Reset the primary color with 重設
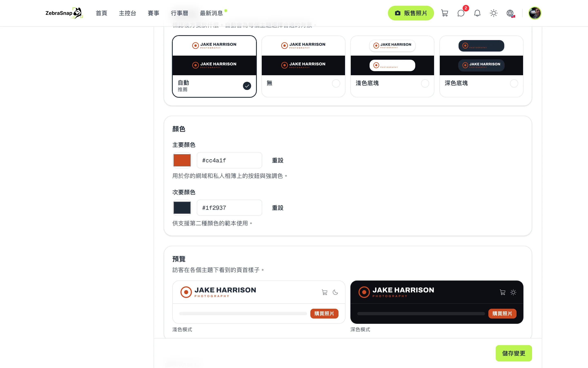The height and width of the screenshot is (368, 588). [277, 160]
